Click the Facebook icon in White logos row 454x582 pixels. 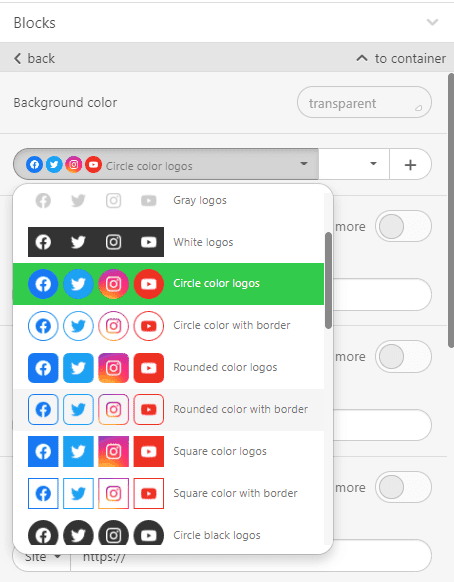[x=43, y=242]
